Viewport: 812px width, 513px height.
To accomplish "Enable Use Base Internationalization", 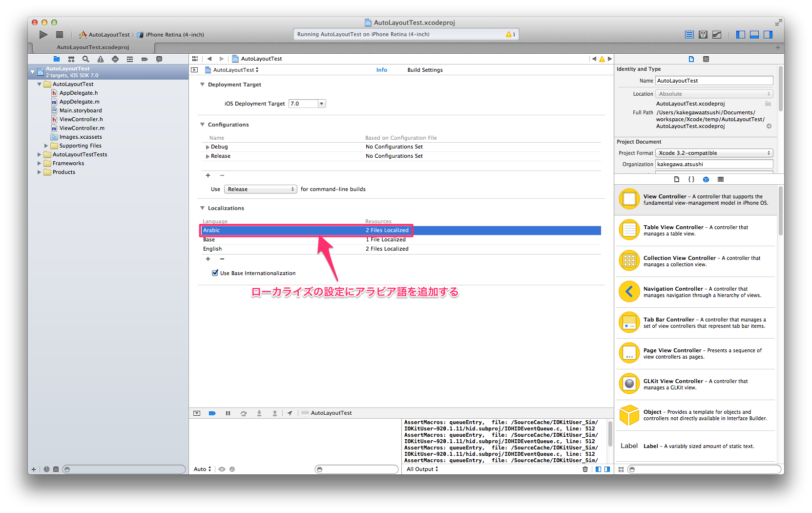I will 215,273.
